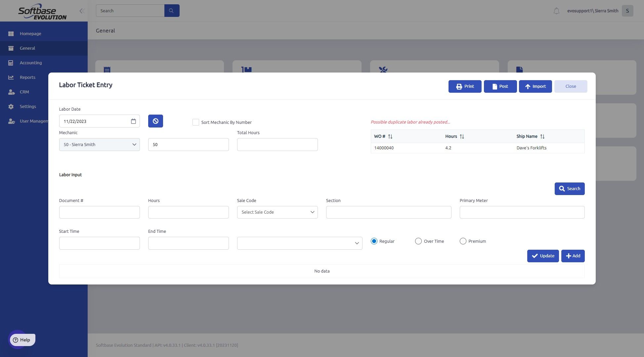
Task: Click the Start Time field
Action: coord(100,243)
